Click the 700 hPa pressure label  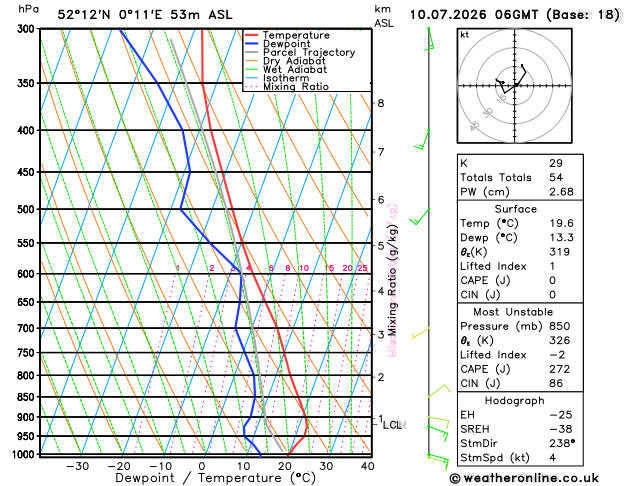point(28,328)
